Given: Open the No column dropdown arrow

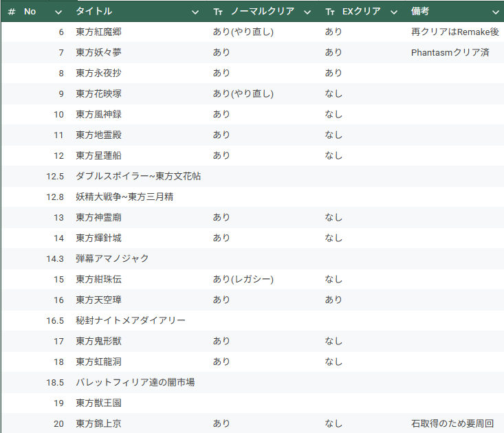Looking at the screenshot, I should click(58, 12).
